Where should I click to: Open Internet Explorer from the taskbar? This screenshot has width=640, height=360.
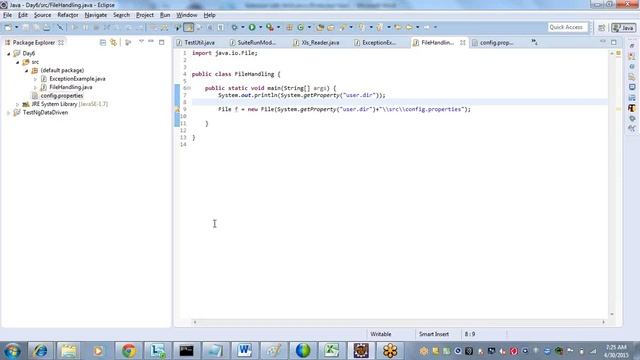coord(40,351)
